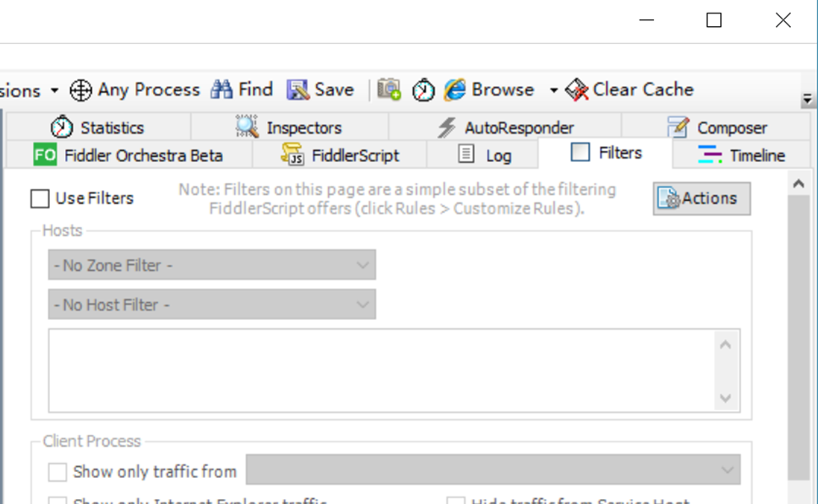Click the Save toolbar icon
The height and width of the screenshot is (504, 818).
(298, 89)
